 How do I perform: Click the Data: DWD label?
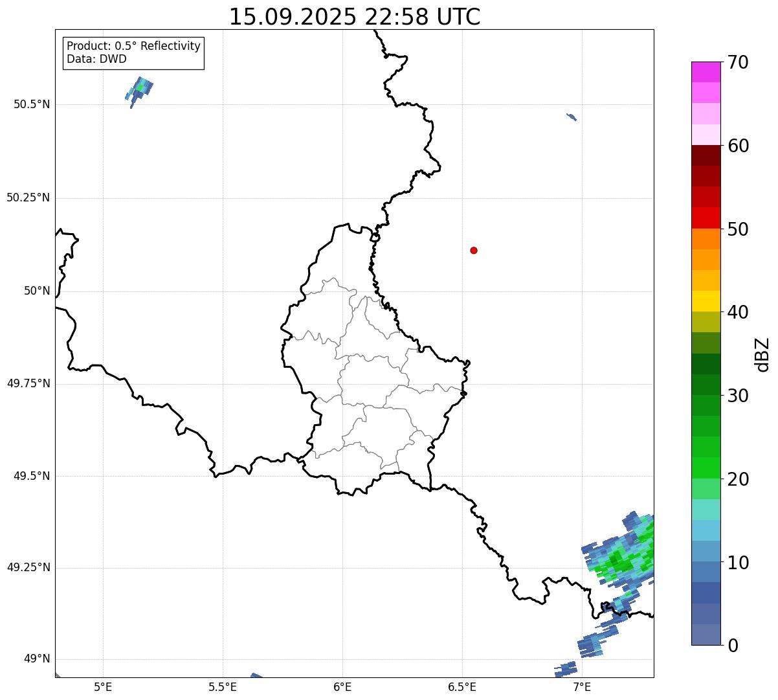point(96,59)
